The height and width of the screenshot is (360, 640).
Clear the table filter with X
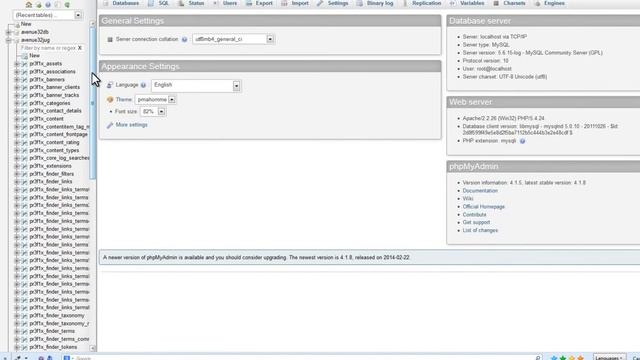[x=80, y=48]
